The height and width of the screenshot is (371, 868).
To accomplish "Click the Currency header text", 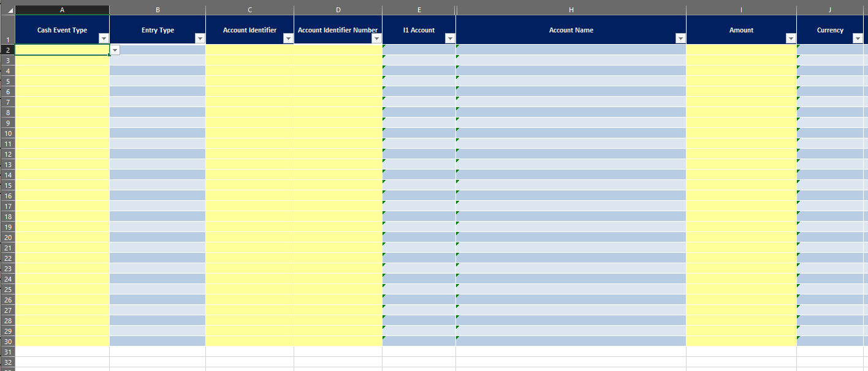I will 830,30.
